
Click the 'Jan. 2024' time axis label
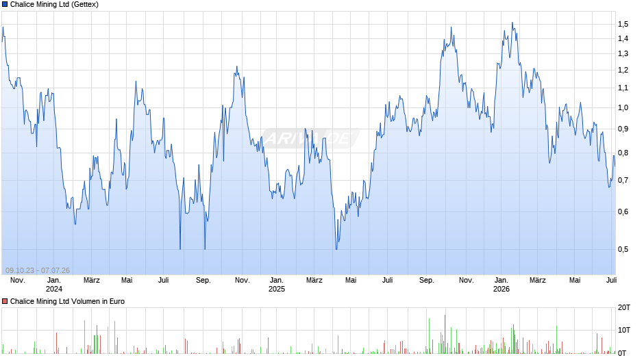[54, 285]
